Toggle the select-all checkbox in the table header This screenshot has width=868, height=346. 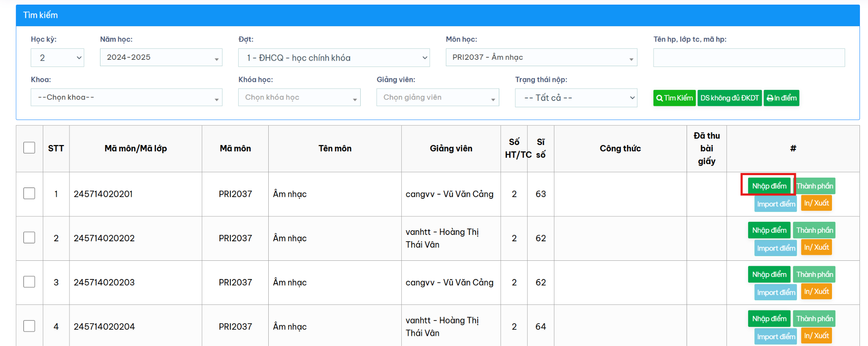(29, 148)
